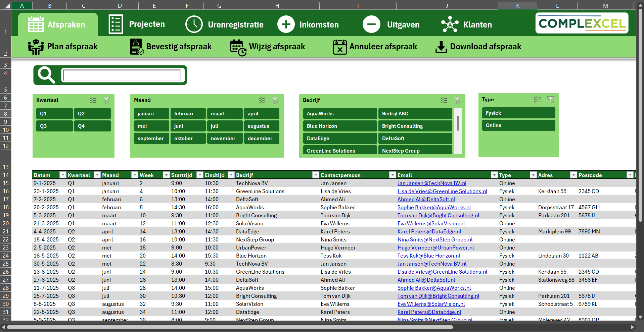This screenshot has height=332, width=644.
Task: Open the Eindtijd column filter dropdown
Action: [x=231, y=175]
